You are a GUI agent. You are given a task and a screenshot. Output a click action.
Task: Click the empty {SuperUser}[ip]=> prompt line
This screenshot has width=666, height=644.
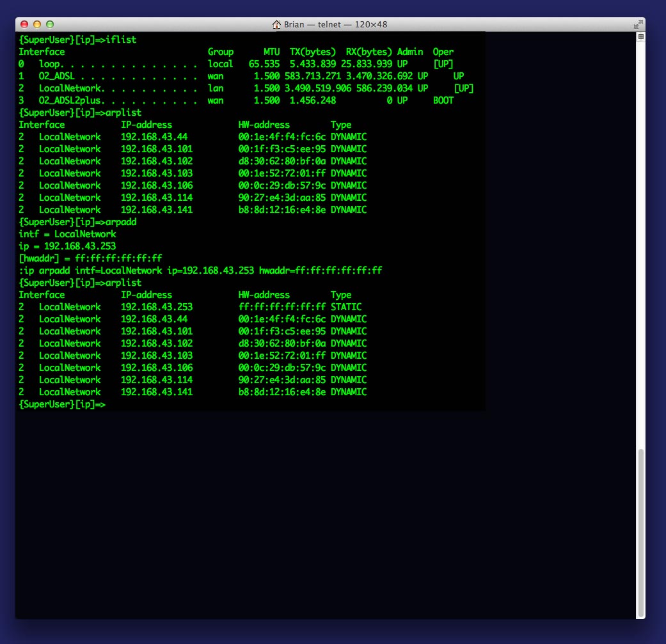[x=61, y=404]
